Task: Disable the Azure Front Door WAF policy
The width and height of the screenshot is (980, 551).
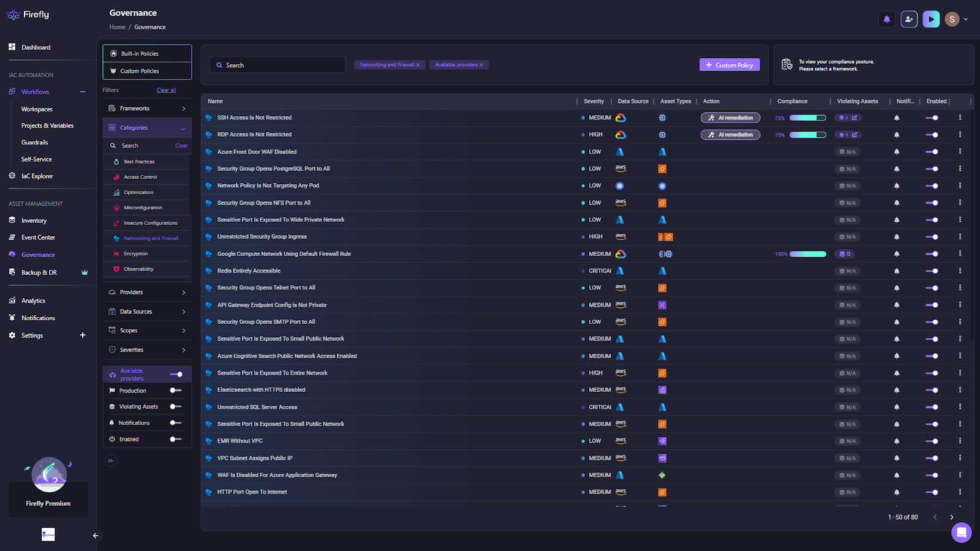Action: coord(932,152)
